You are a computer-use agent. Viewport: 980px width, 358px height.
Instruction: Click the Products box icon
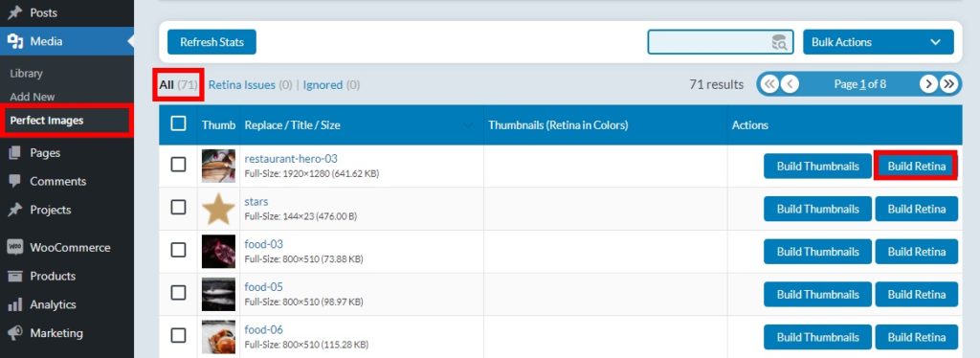coord(15,276)
